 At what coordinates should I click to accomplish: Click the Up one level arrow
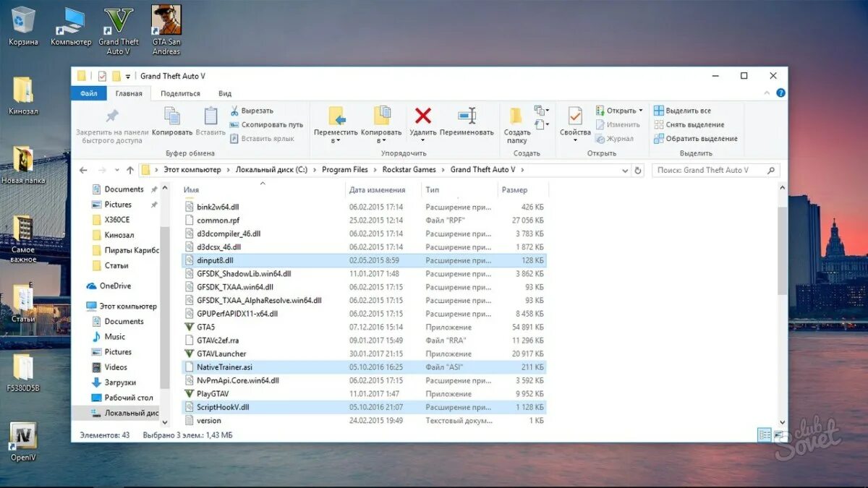point(130,170)
